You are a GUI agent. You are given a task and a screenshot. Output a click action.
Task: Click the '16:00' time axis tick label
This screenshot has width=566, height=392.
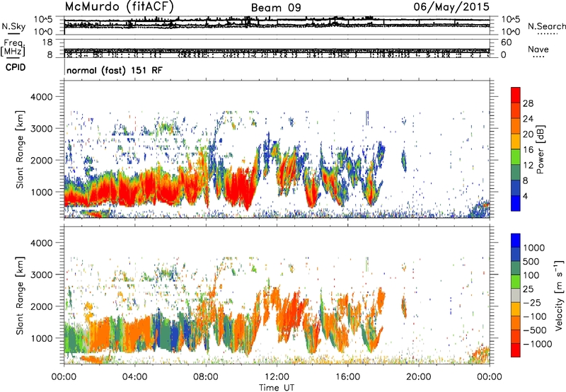pyautogui.click(x=347, y=377)
